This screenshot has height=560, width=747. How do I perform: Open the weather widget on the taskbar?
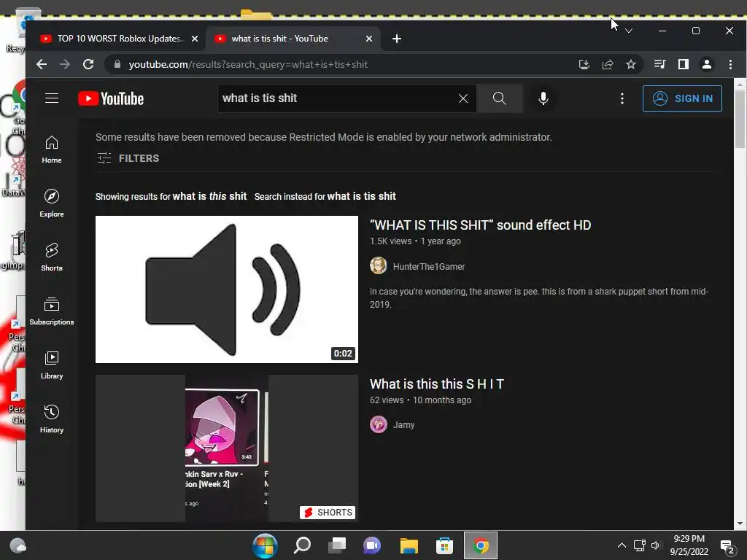18,545
